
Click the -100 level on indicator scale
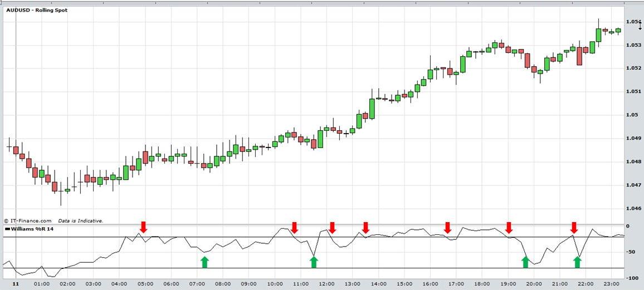[632, 278]
